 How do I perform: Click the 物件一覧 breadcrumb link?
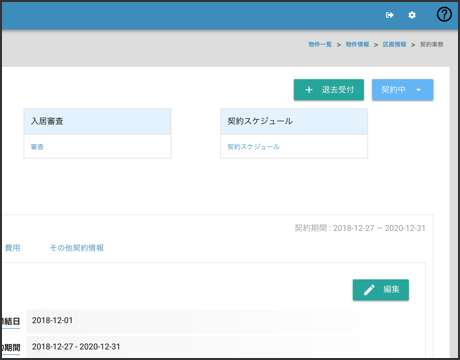(320, 44)
